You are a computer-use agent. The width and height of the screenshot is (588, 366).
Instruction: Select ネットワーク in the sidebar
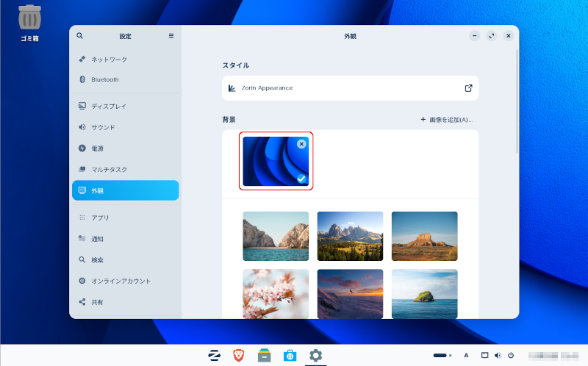click(x=125, y=60)
